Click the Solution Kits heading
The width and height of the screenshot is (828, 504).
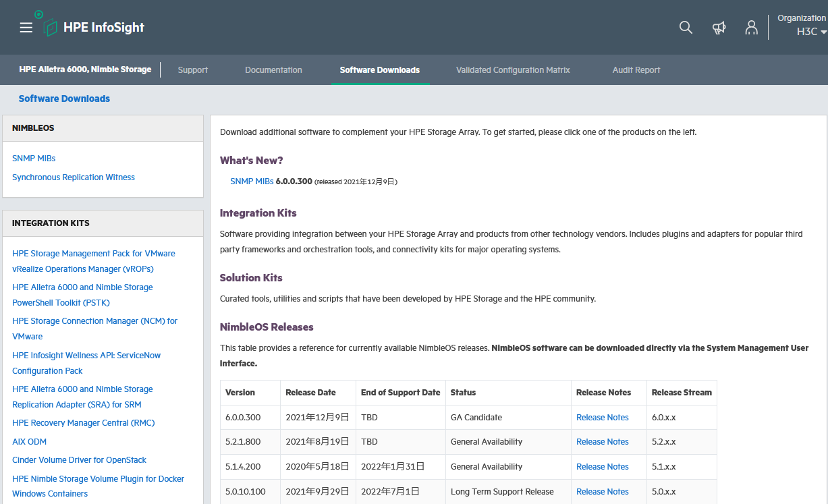tap(251, 278)
